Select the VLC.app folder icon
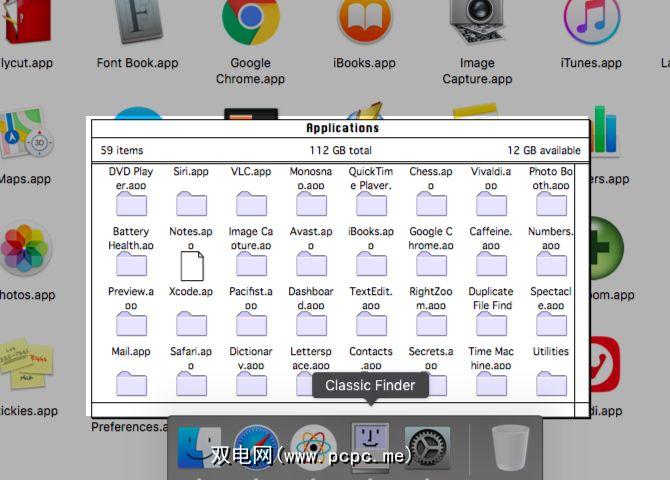 coord(251,204)
